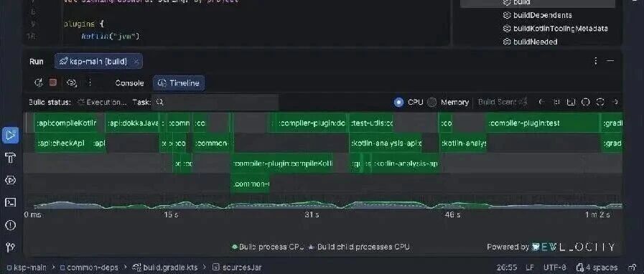Click the 1 m 2 s time axis label

[597, 215]
